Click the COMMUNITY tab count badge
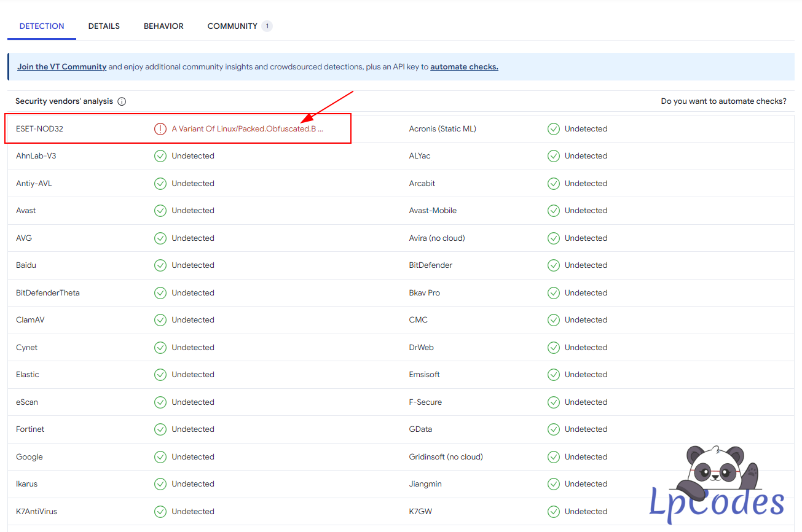The height and width of the screenshot is (532, 802). (x=267, y=26)
